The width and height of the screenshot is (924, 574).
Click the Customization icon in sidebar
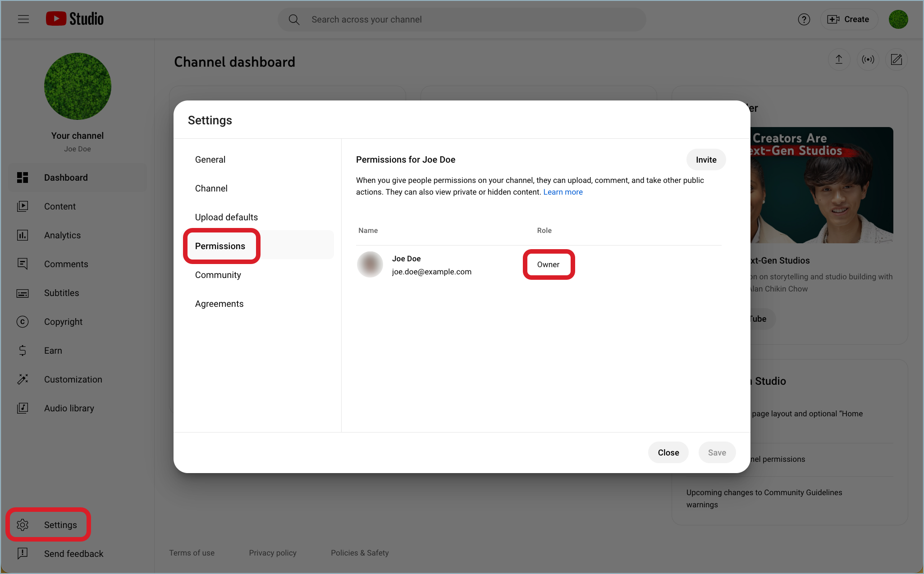(x=23, y=379)
